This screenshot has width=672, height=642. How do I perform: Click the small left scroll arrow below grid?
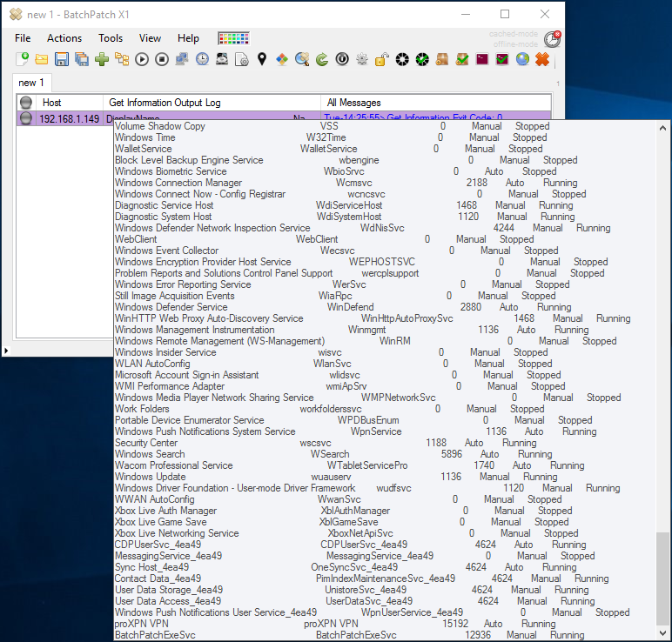pyautogui.click(x=6, y=351)
